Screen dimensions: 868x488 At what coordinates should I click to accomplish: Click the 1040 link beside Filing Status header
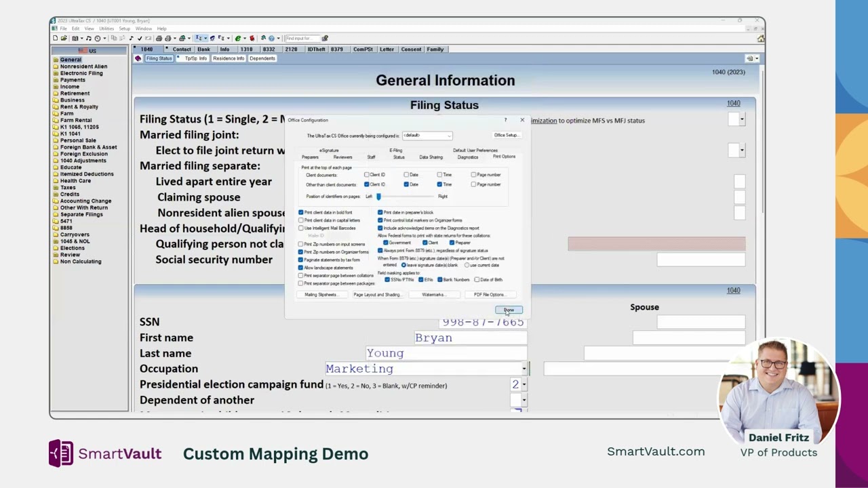tap(734, 104)
